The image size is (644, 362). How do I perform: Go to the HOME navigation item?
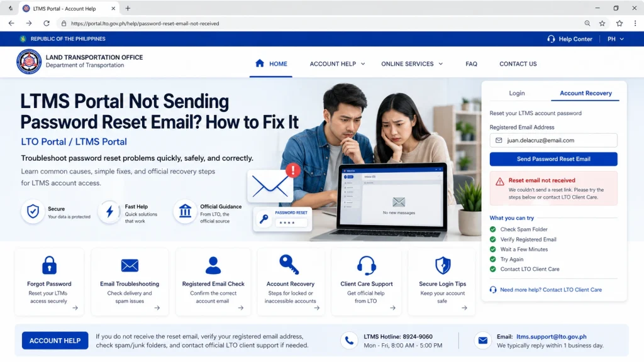click(271, 63)
